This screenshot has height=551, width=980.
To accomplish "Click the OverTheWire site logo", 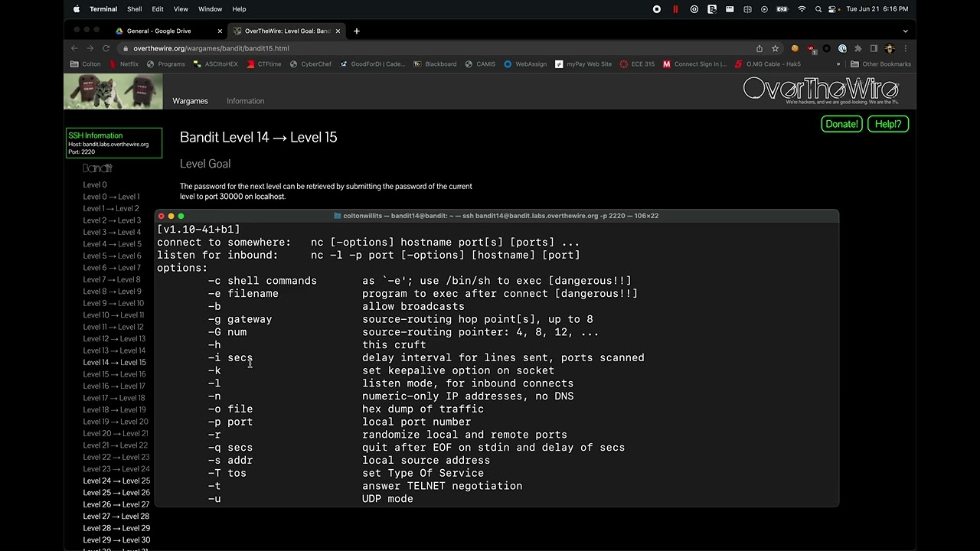I will pyautogui.click(x=820, y=90).
